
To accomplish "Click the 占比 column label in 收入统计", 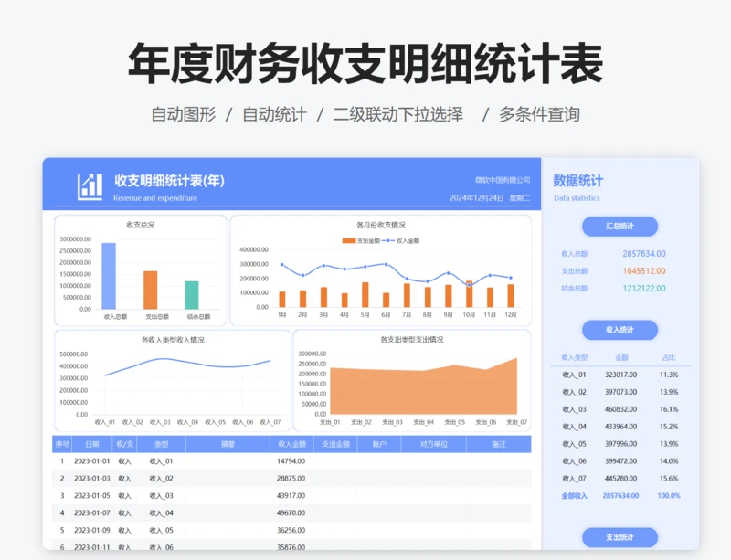I will [669, 357].
